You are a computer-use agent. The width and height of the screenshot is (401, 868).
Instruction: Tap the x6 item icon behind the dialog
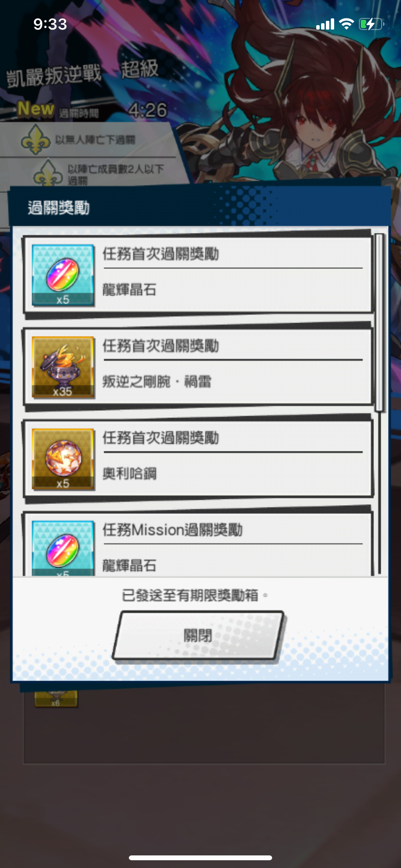point(56,696)
